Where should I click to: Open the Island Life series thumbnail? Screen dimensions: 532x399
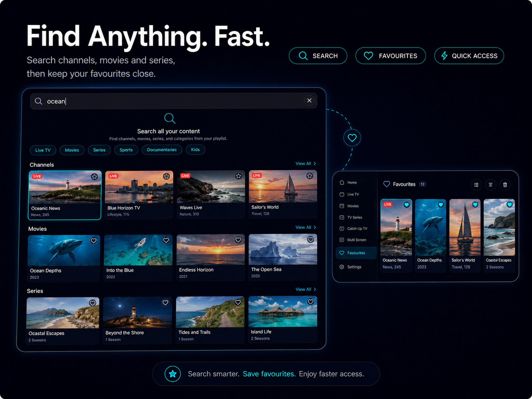(x=283, y=311)
